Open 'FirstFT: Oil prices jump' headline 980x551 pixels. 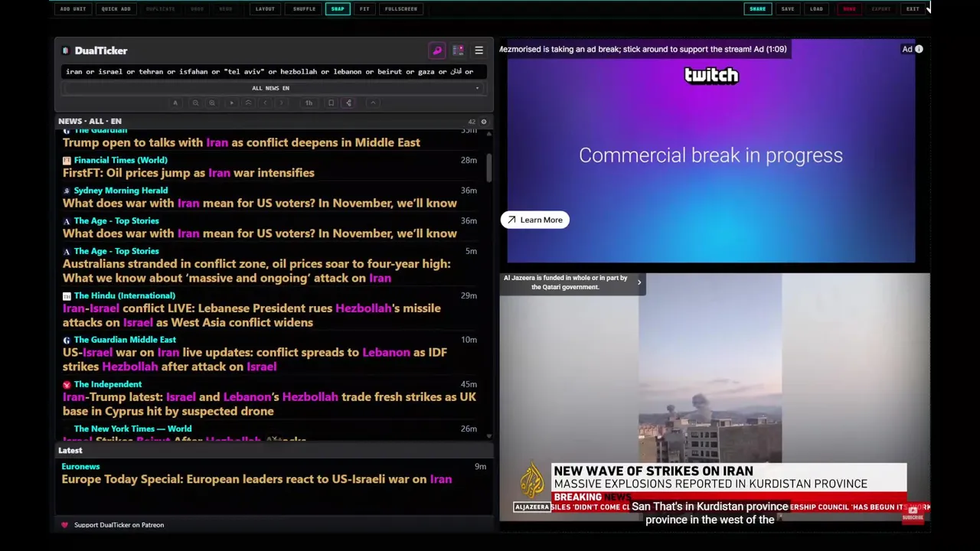[x=188, y=173]
